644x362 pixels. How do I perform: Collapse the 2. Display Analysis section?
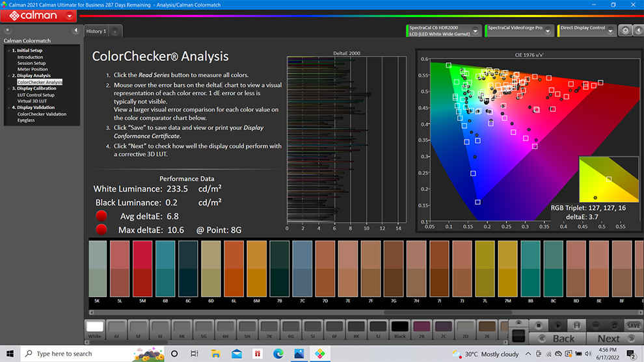(x=8, y=75)
